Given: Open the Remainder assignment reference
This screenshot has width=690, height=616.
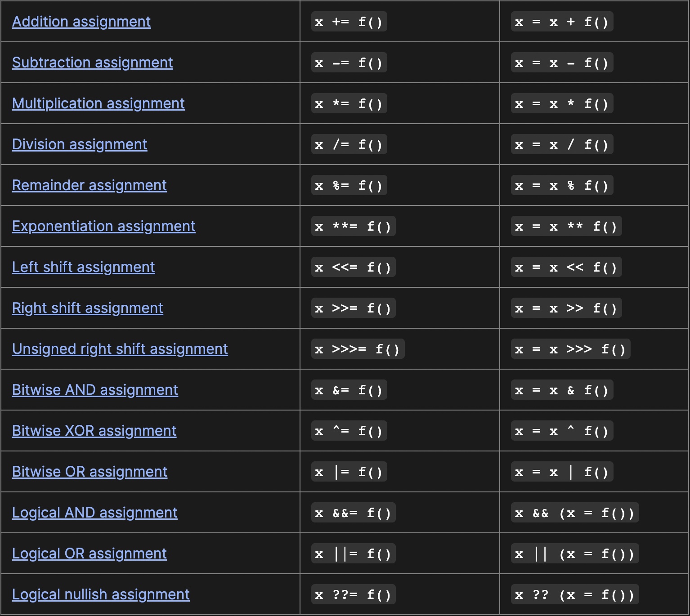Looking at the screenshot, I should pyautogui.click(x=89, y=185).
